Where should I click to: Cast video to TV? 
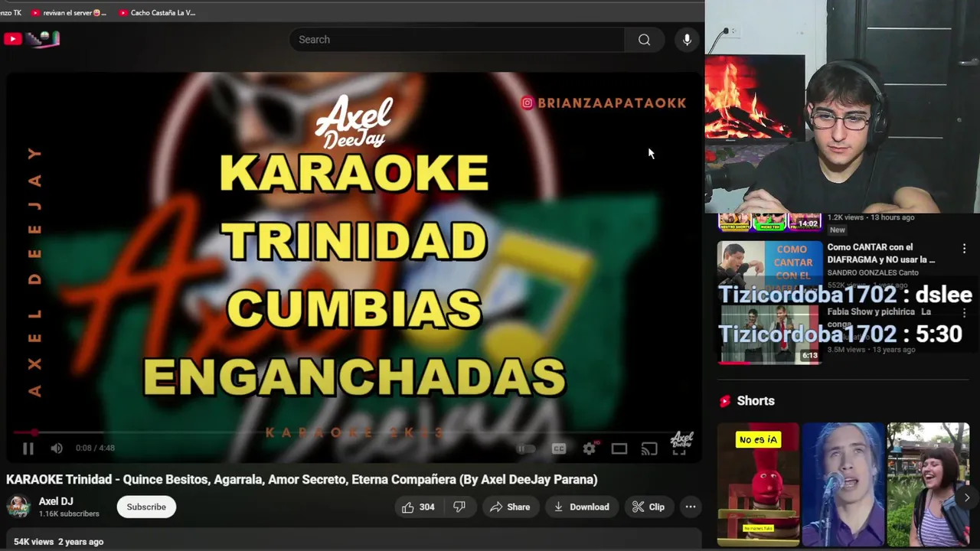pos(648,449)
